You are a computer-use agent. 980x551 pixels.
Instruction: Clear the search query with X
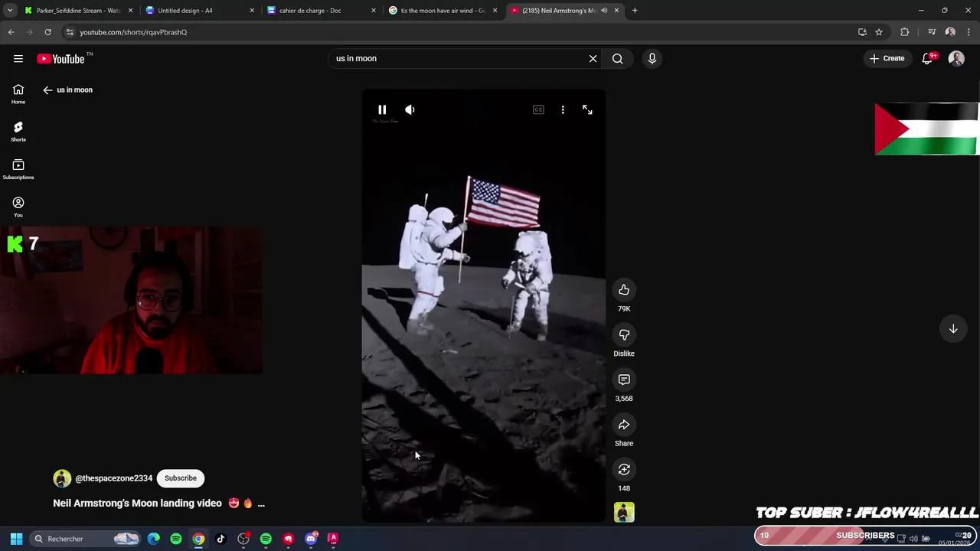click(x=593, y=59)
